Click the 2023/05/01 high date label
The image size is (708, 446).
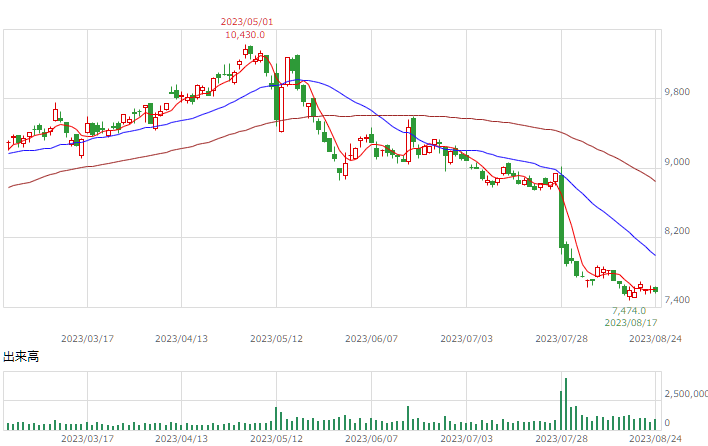(247, 22)
